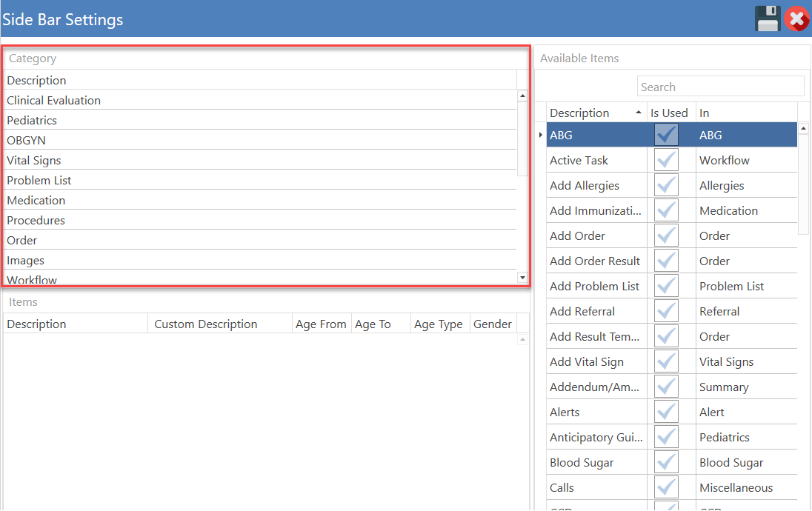This screenshot has width=812, height=511.
Task: Click the row indicator arrow beside ABG
Action: click(541, 135)
